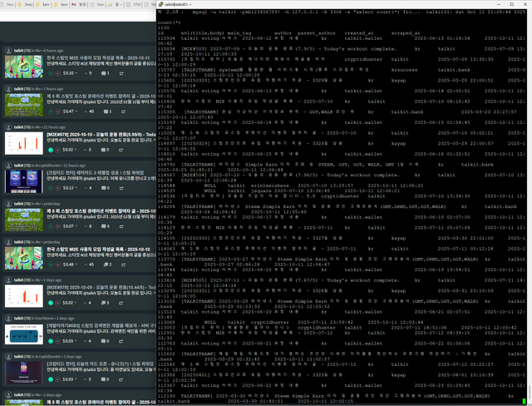Open author avatar on the 7 hours ago post
This screenshot has height=406, width=532.
tap(8, 88)
